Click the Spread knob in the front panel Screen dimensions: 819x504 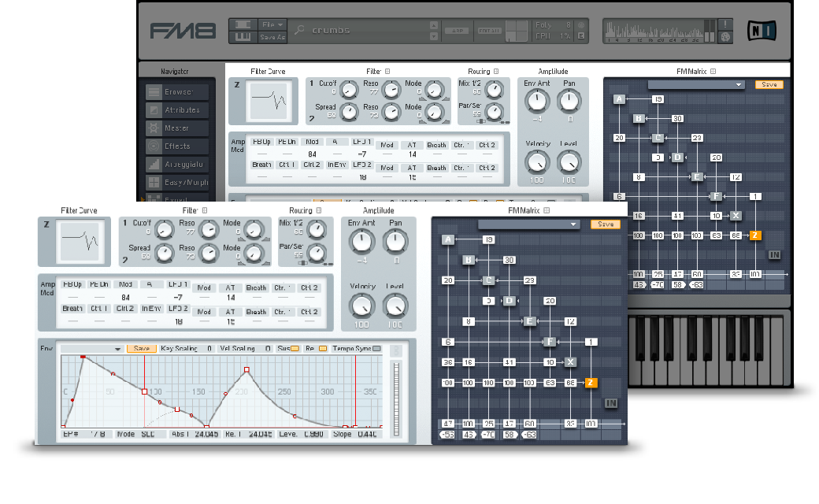tap(164, 254)
